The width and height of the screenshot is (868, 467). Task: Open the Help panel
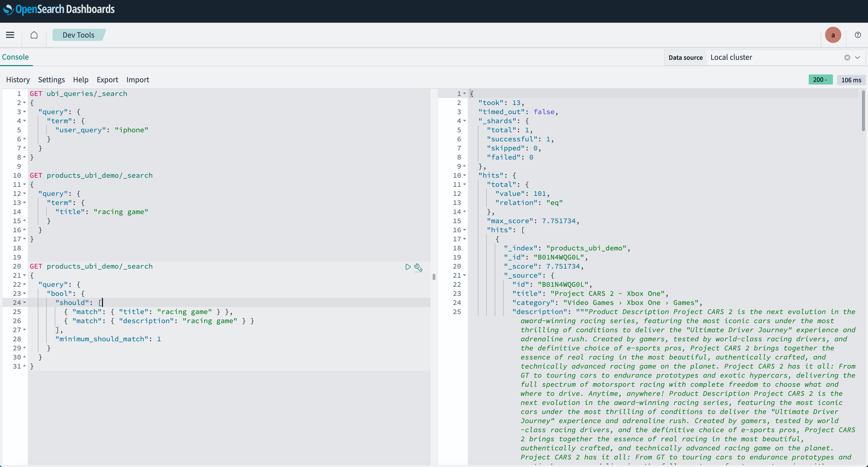80,80
